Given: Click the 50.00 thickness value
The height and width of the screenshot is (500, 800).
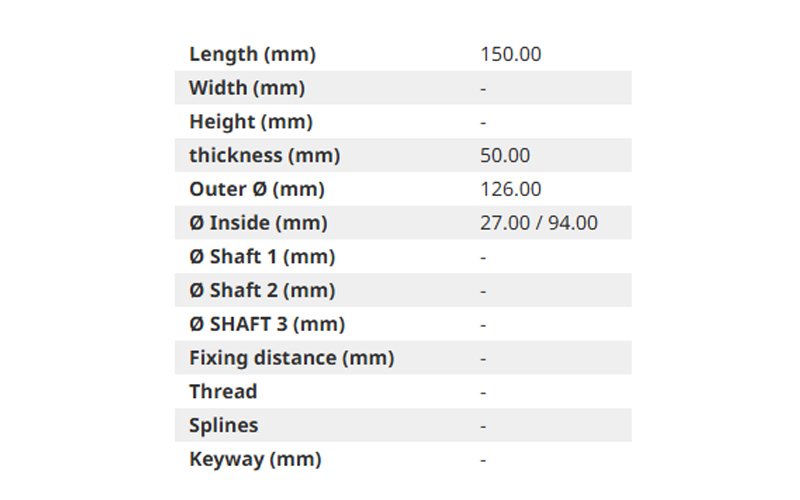Looking at the screenshot, I should pyautogui.click(x=505, y=155).
